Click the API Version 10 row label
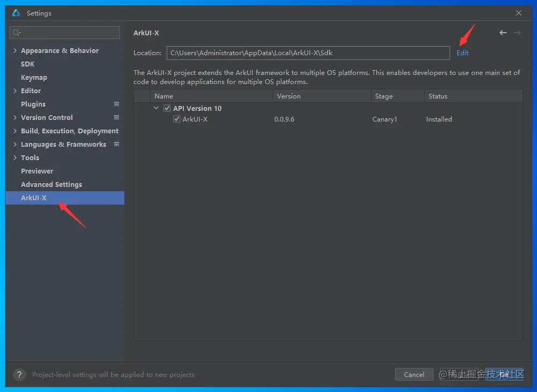Screen dimensions: 537x392 coord(197,109)
